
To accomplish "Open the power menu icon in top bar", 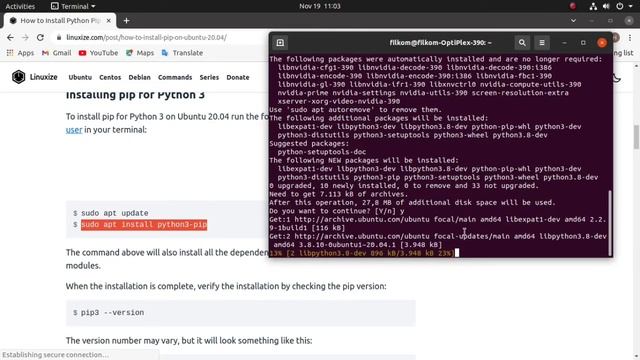I will point(620,6).
